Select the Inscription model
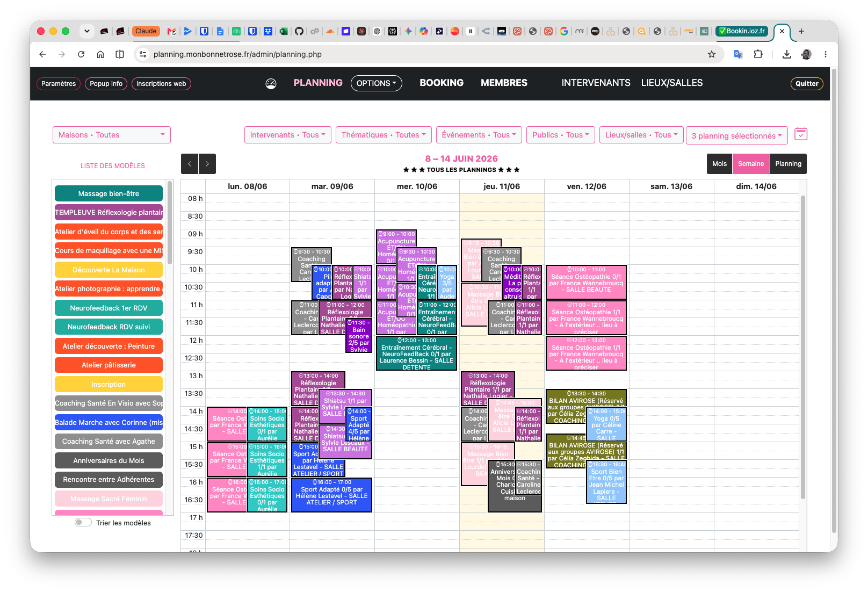The image size is (868, 592). tap(108, 384)
